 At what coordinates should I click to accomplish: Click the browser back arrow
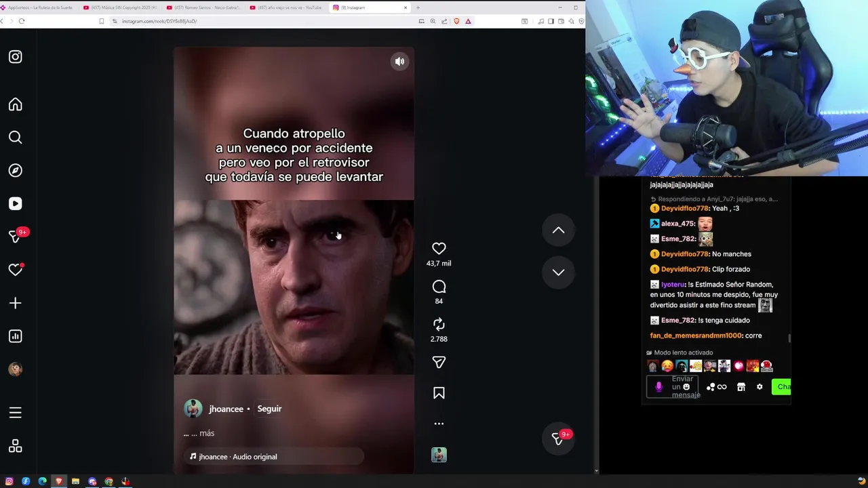click(x=2, y=21)
